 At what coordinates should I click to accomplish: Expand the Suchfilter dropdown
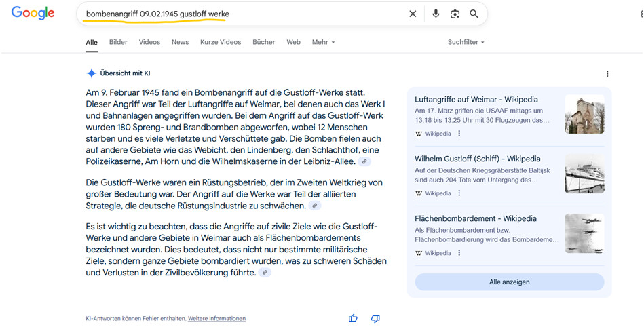tap(466, 42)
